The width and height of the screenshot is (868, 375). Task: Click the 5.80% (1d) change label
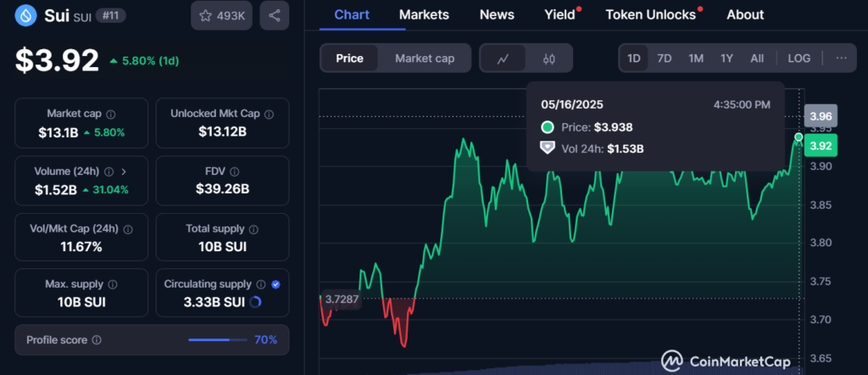144,61
